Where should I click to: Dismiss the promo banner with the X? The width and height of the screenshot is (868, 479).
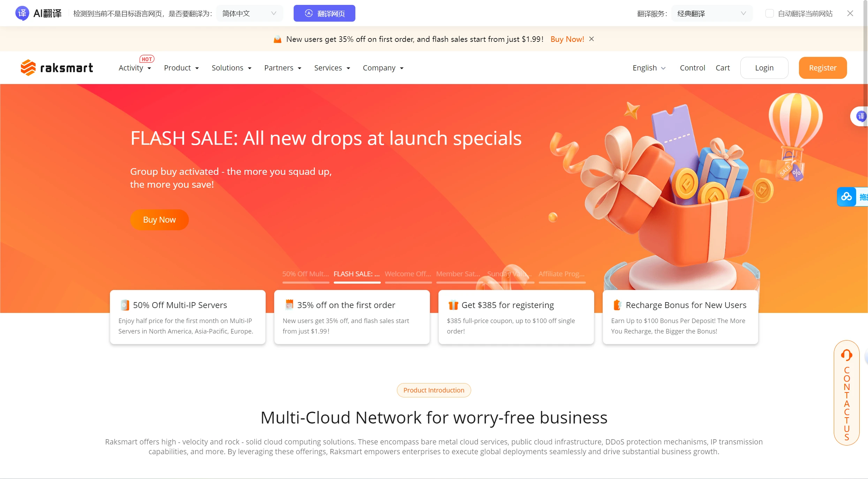(591, 39)
